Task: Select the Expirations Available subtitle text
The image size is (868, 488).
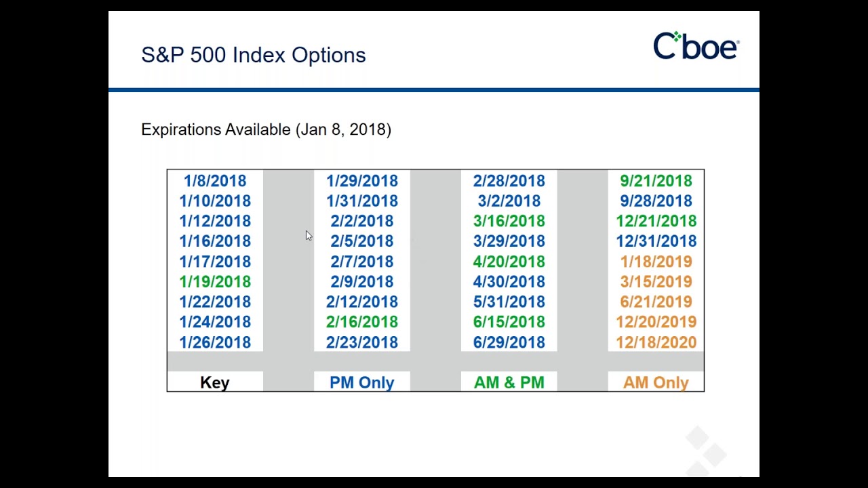Action: (x=266, y=129)
